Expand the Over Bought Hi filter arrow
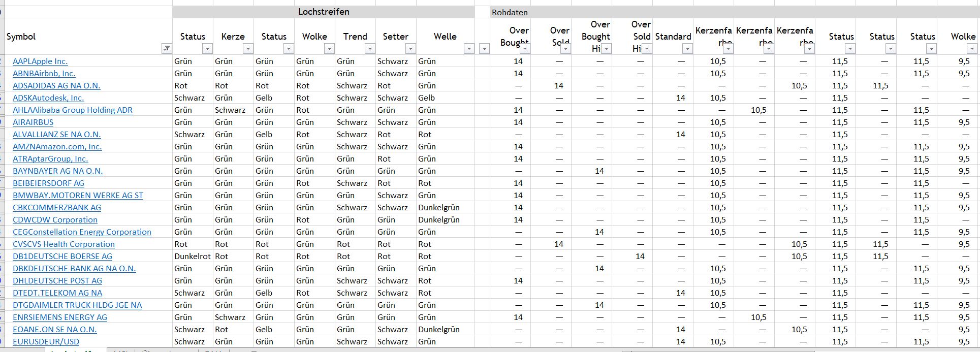 606,49
